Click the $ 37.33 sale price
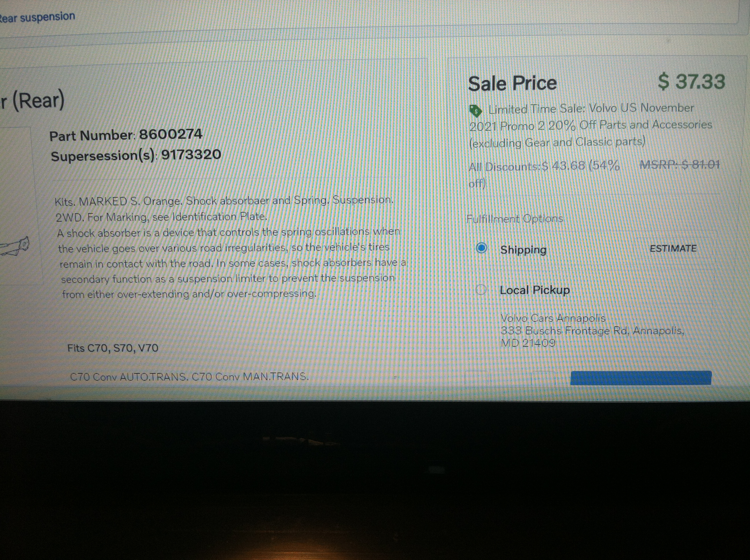 [691, 82]
